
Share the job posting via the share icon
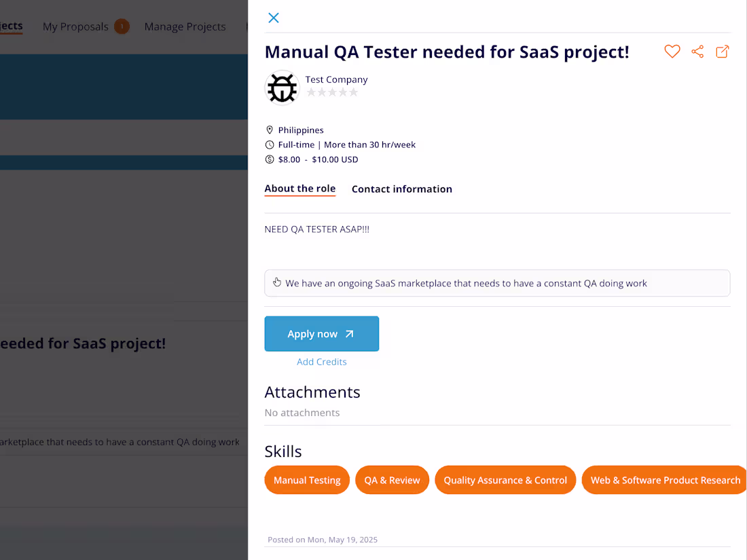[697, 52]
